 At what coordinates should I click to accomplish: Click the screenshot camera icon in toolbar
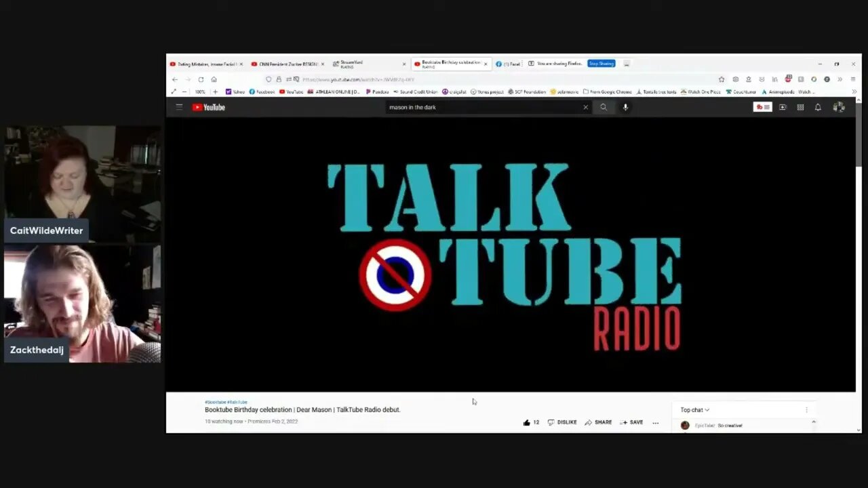[x=735, y=79]
